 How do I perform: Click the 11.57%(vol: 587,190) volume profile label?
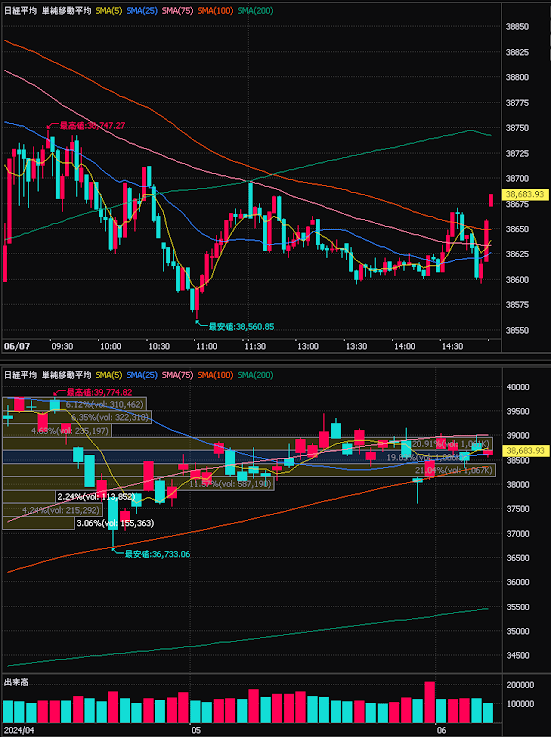tap(230, 483)
